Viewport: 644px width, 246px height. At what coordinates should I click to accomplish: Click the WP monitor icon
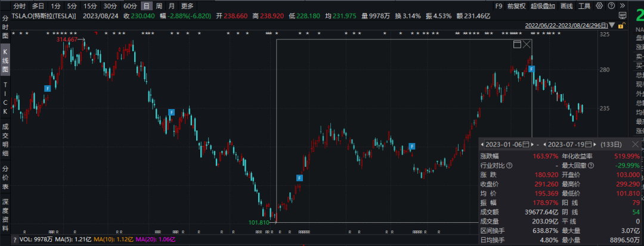(x=622, y=15)
